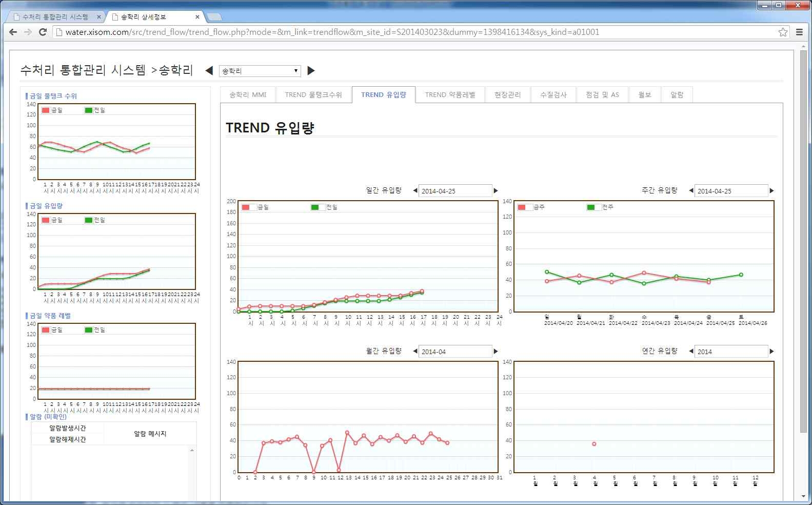Close the 수처리 통합관리 시스템 tab

99,17
